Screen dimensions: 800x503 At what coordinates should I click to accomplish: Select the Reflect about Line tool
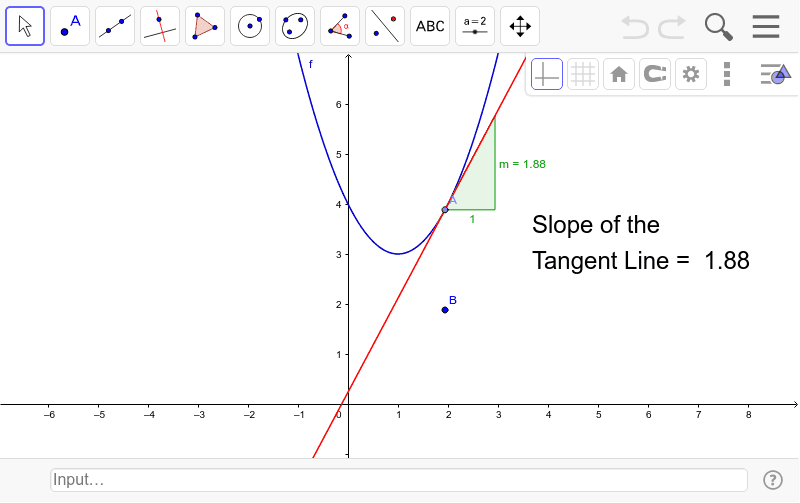pos(385,26)
